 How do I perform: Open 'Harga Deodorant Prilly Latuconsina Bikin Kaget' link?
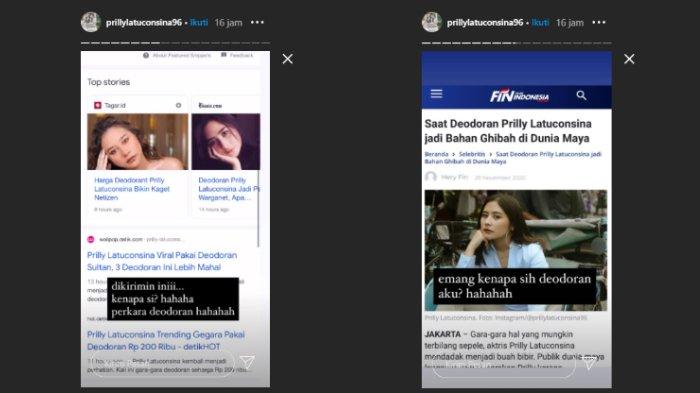click(x=132, y=189)
